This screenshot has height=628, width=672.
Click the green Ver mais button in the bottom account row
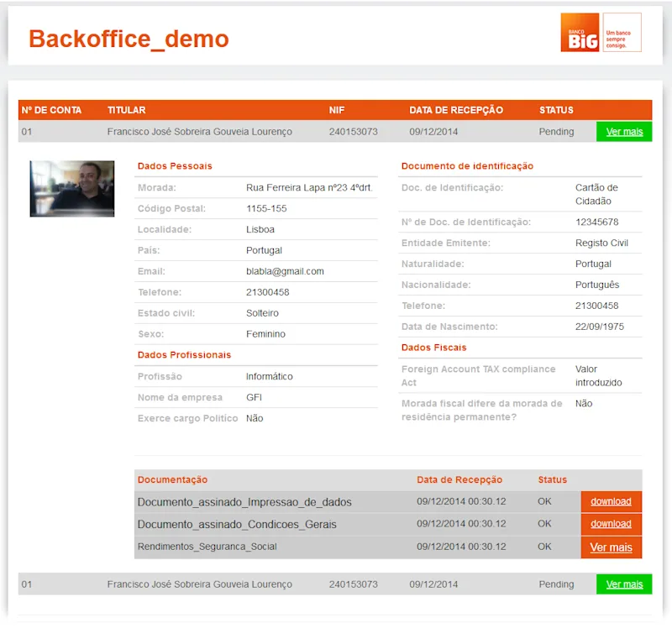click(624, 584)
